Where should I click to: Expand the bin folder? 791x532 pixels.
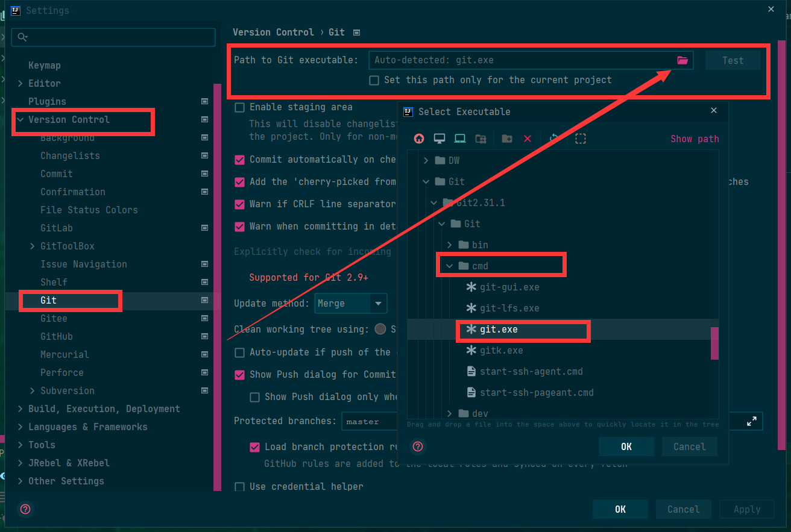(450, 245)
